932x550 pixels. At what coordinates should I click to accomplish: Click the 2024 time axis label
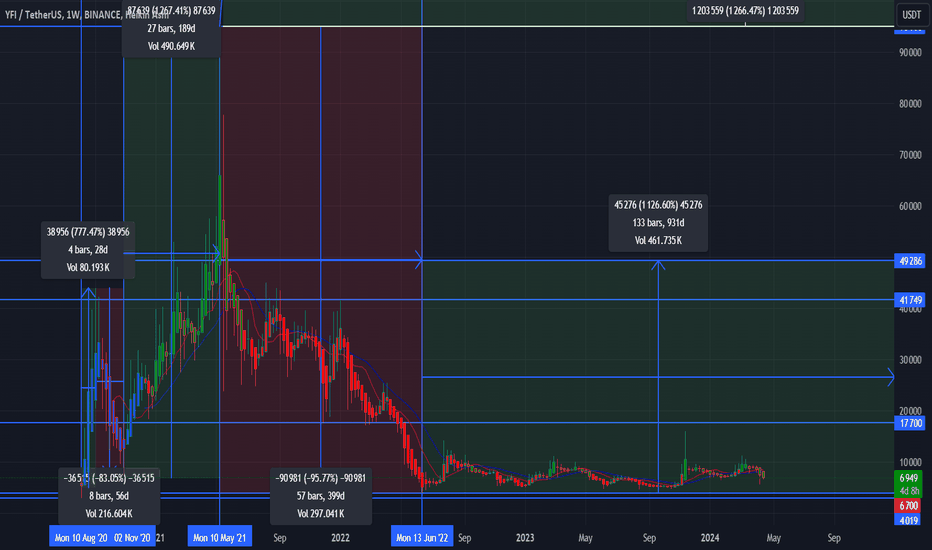tap(710, 538)
